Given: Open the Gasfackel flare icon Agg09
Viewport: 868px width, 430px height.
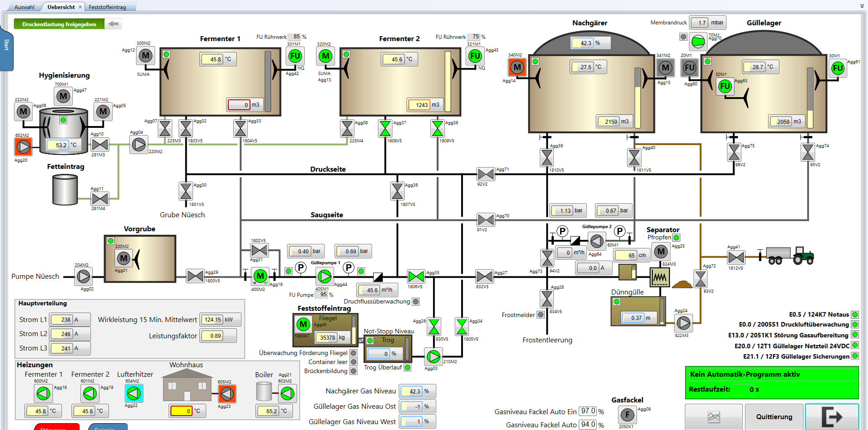Looking at the screenshot, I should pos(627,415).
